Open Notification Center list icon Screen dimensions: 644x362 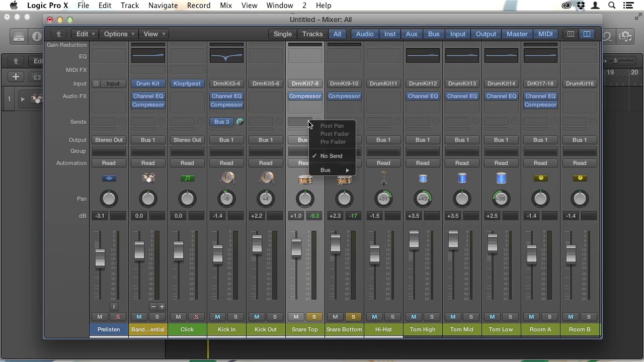(628, 6)
